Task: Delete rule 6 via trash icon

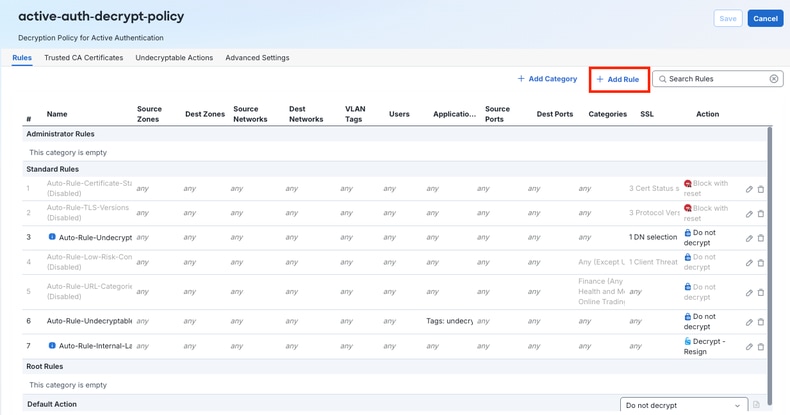Action: [761, 322]
